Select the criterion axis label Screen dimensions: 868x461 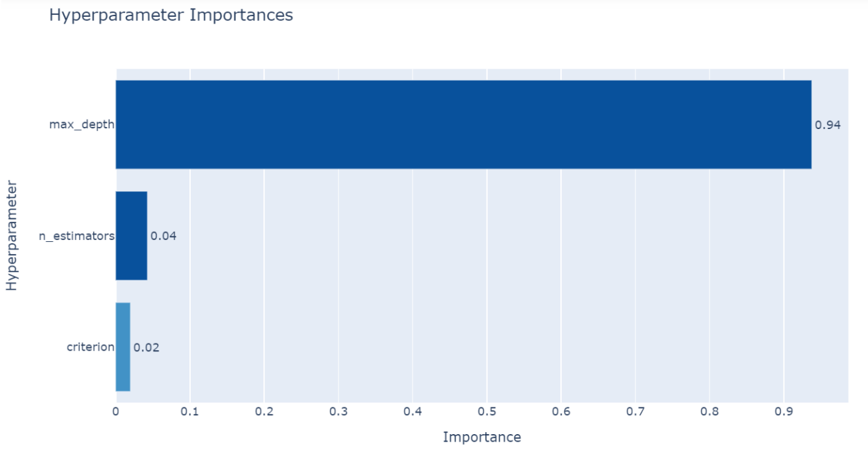(x=91, y=347)
